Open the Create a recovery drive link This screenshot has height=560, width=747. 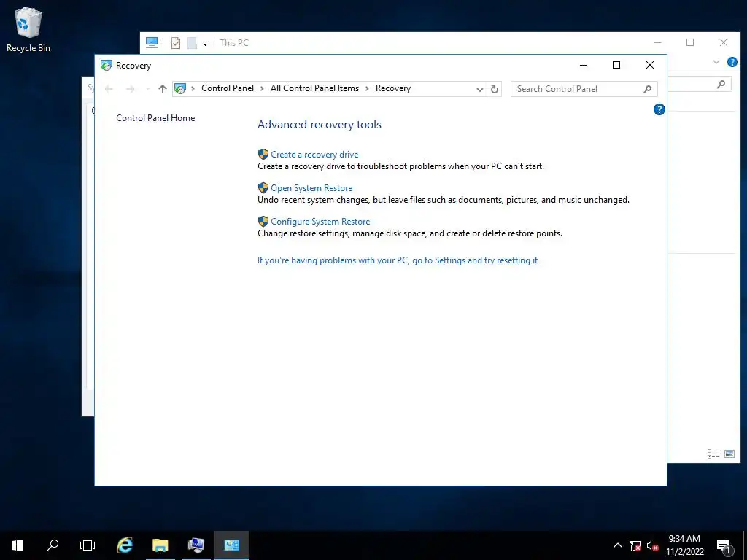pyautogui.click(x=314, y=155)
